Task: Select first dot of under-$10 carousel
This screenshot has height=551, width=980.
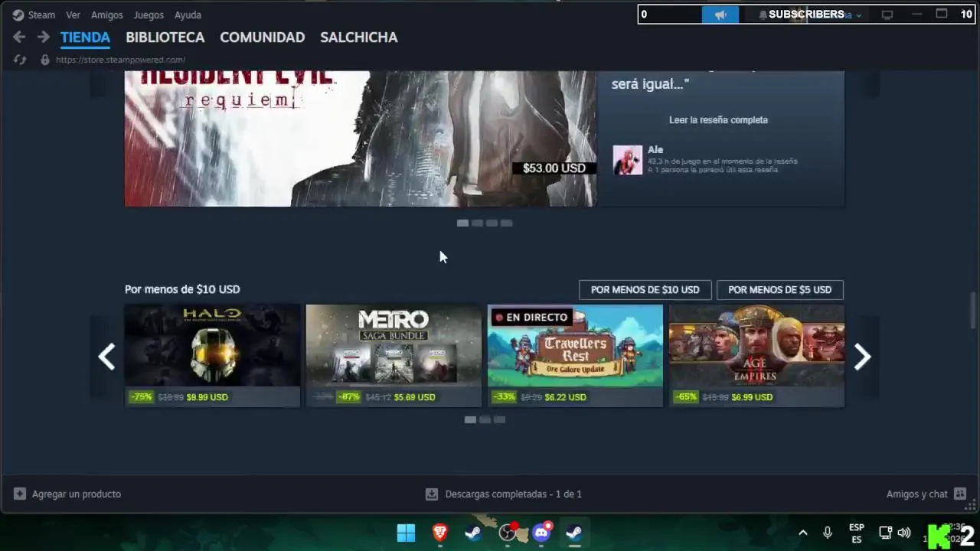Action: [x=470, y=419]
